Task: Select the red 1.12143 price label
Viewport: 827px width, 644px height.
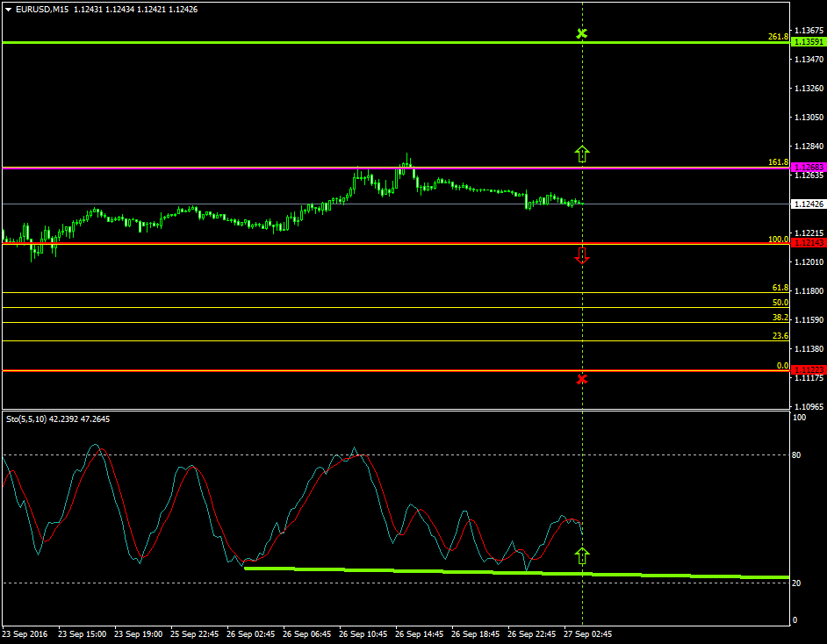Action: pyautogui.click(x=807, y=242)
